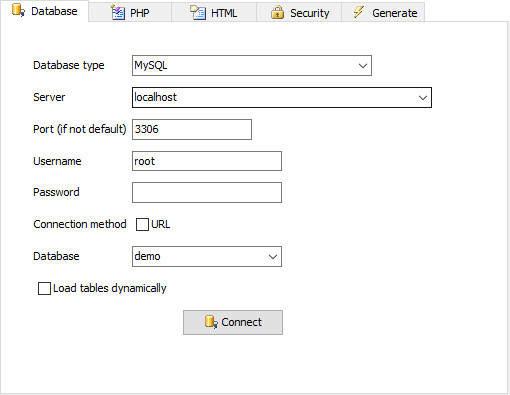This screenshot has width=510, height=395.
Task: Go to the Security tab
Action: tap(299, 13)
